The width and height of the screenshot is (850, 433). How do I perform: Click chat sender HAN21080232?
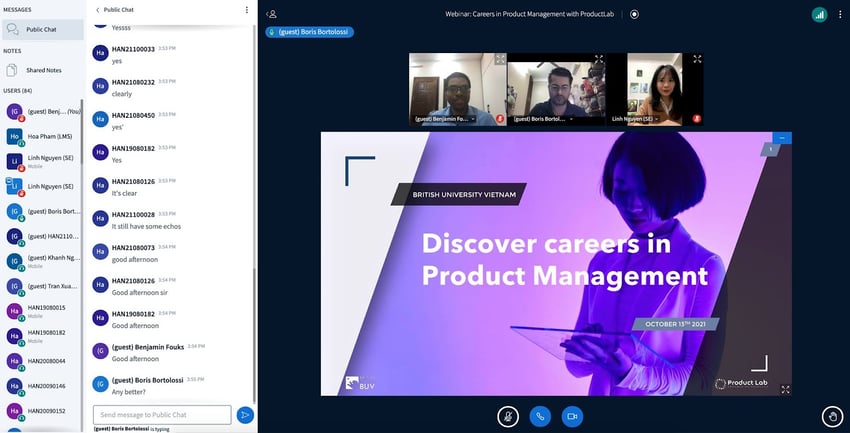[133, 82]
